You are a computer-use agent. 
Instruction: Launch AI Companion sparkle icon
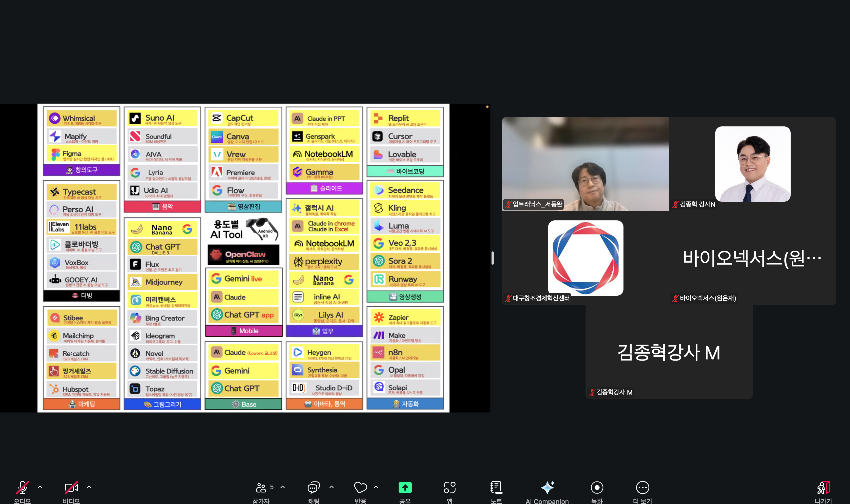547,488
